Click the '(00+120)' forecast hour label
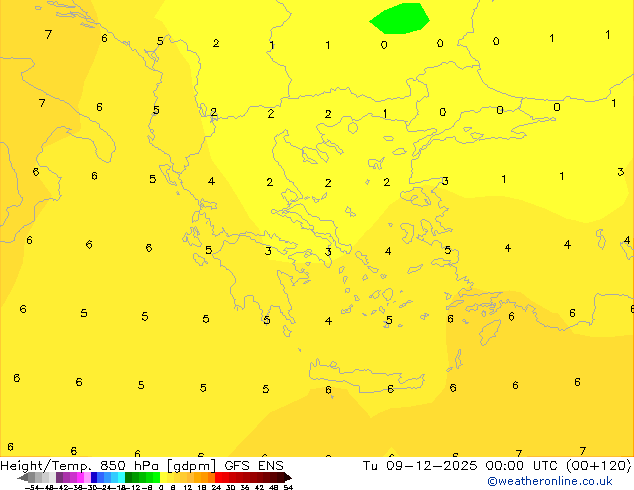This screenshot has width=634, height=490. pos(598,466)
